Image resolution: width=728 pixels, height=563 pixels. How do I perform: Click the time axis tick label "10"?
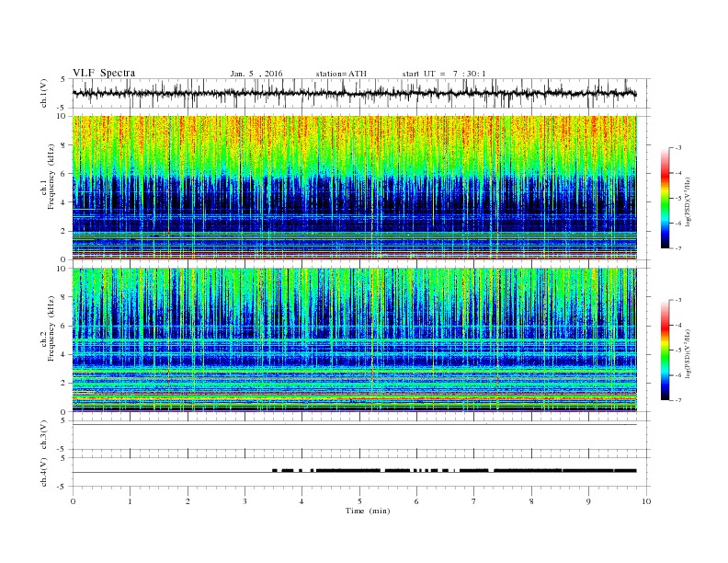pyautogui.click(x=646, y=501)
